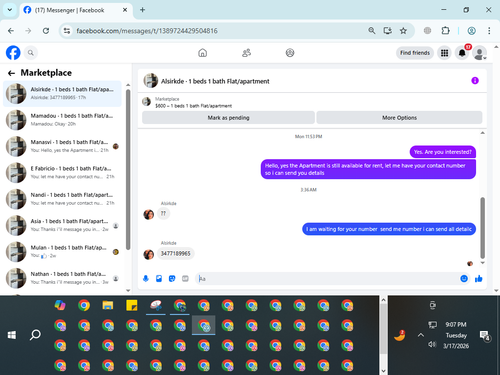
Task: Open the sticker picker icon
Action: 172,279
